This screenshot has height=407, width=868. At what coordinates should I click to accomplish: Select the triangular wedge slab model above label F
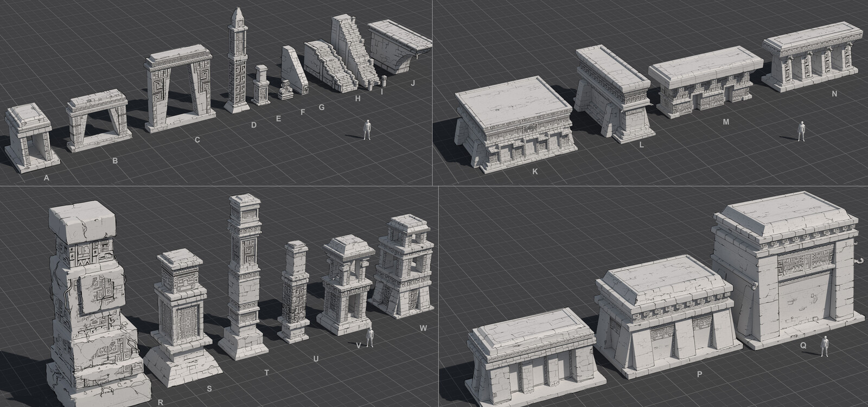click(294, 71)
